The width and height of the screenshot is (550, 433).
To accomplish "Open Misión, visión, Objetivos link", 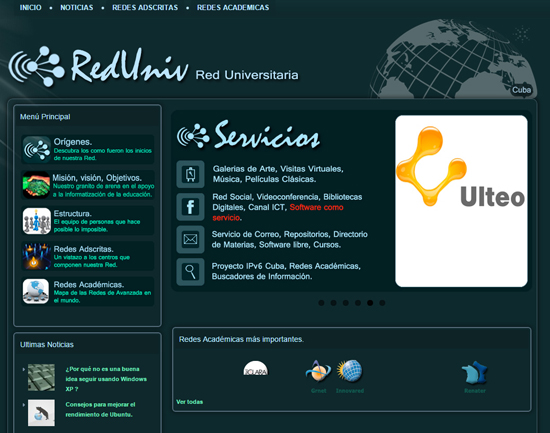I will pyautogui.click(x=97, y=178).
